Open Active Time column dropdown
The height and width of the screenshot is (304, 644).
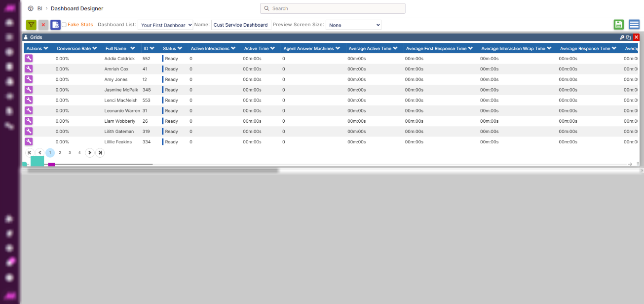coord(273,48)
